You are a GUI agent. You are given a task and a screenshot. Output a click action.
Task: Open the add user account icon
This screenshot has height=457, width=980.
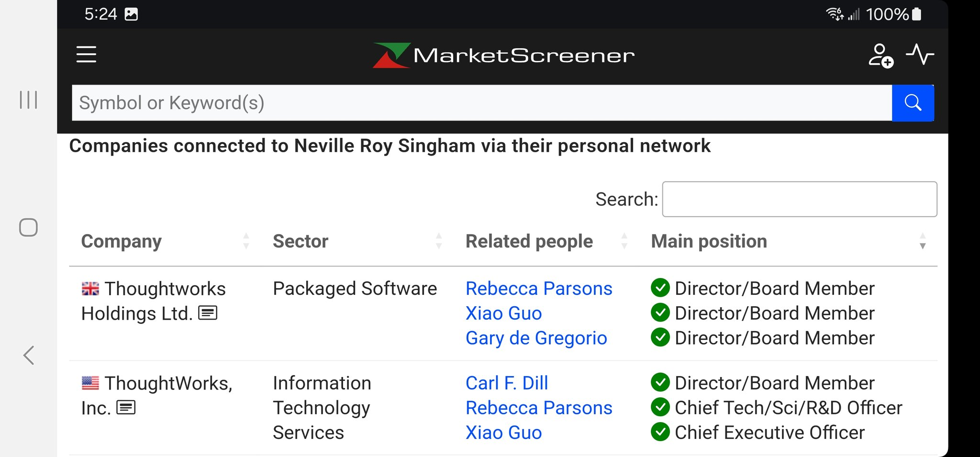[x=881, y=56]
